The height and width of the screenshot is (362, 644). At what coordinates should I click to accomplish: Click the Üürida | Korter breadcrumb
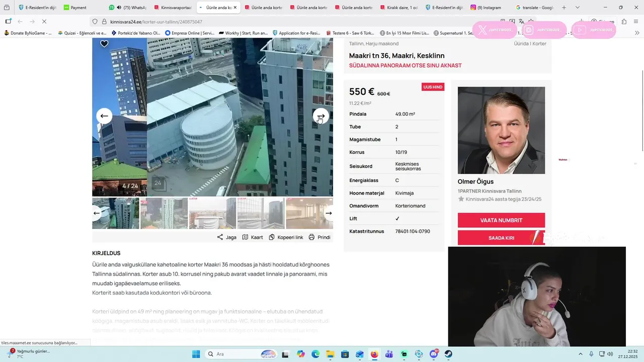coord(530,44)
